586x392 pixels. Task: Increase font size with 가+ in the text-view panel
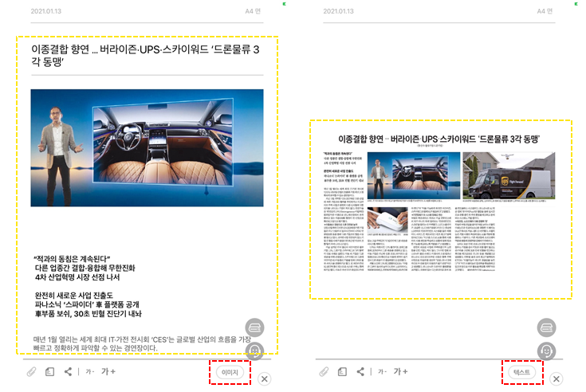(x=108, y=371)
